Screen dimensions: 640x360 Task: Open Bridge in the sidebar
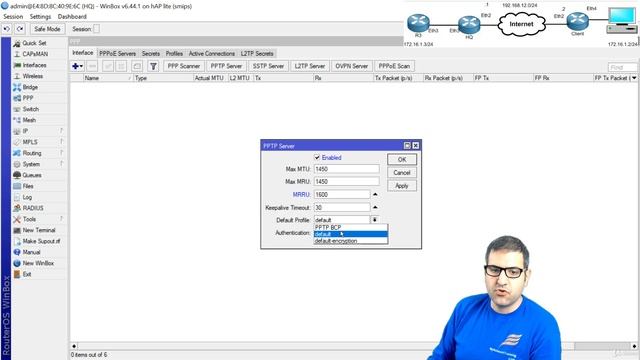tap(30, 87)
